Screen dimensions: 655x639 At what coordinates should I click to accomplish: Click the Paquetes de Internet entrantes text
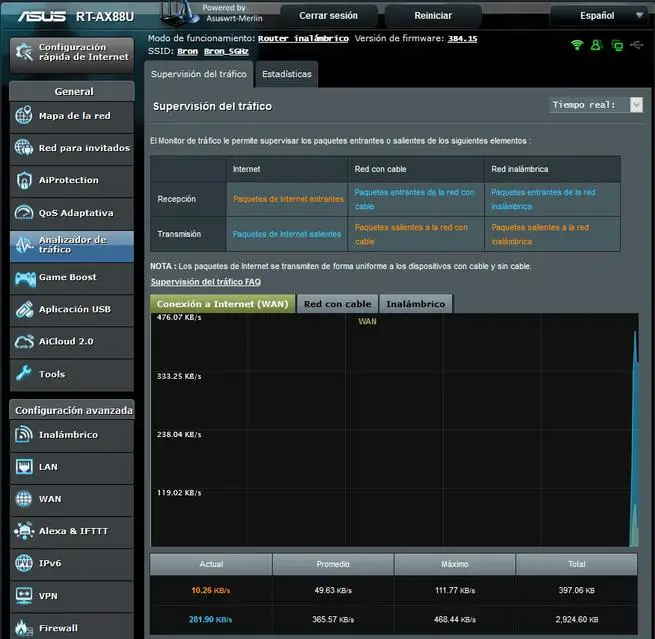click(288, 199)
